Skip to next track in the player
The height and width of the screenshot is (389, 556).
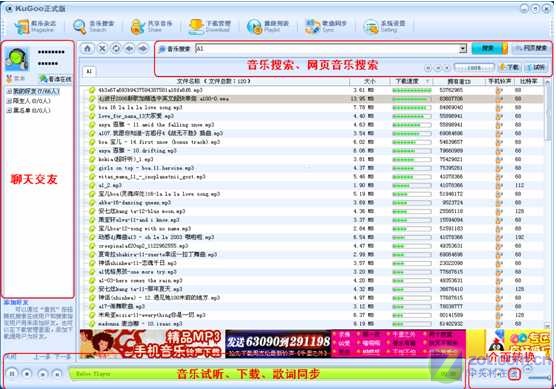pos(57,373)
